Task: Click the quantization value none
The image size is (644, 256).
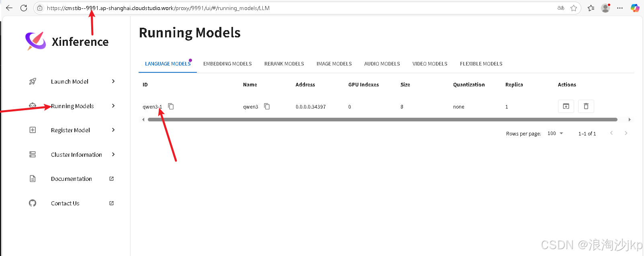Action: coord(459,107)
